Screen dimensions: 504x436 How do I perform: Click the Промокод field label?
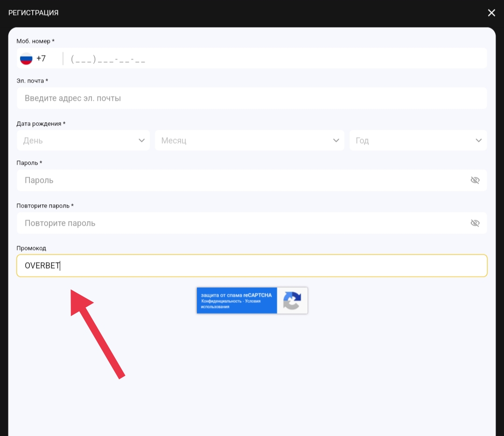click(x=31, y=248)
